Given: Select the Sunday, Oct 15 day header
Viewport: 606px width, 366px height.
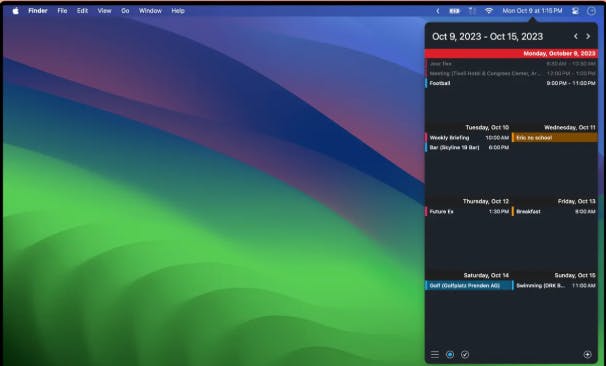Looking at the screenshot, I should (x=575, y=275).
